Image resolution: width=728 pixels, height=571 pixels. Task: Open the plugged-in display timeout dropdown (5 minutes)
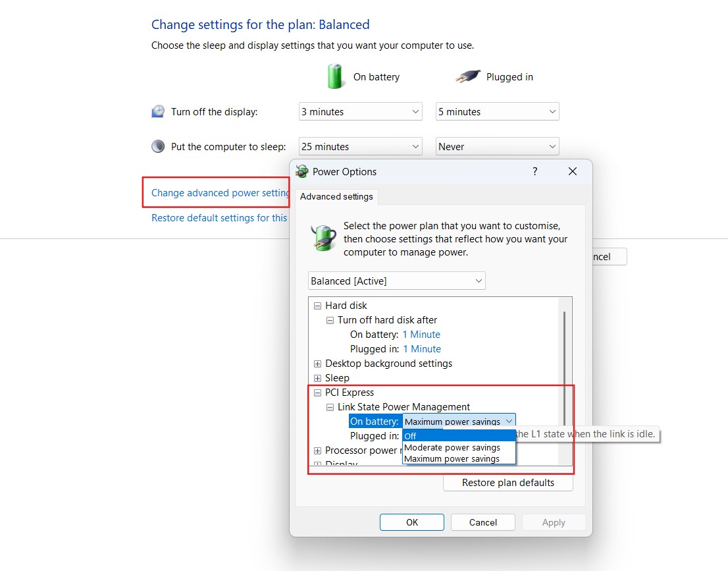point(497,112)
